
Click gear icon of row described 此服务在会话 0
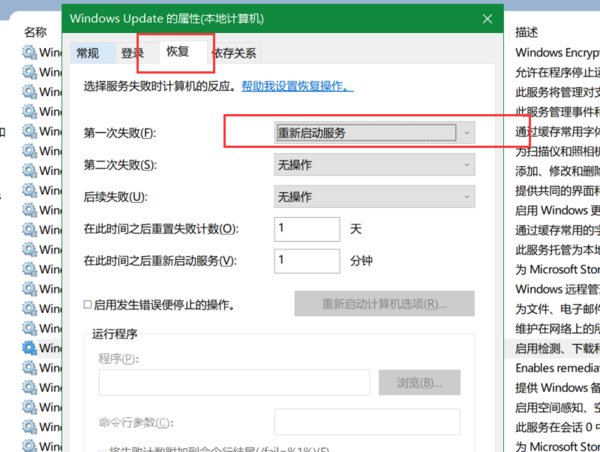coord(30,427)
